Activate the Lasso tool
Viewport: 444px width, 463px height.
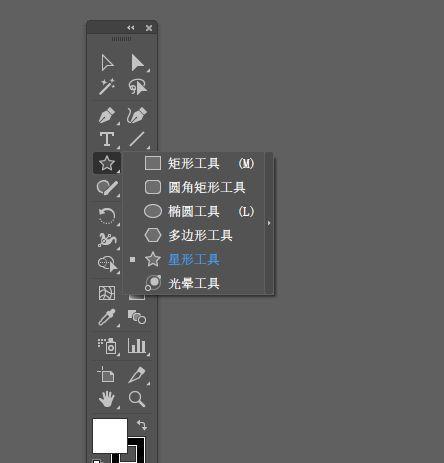click(x=138, y=87)
